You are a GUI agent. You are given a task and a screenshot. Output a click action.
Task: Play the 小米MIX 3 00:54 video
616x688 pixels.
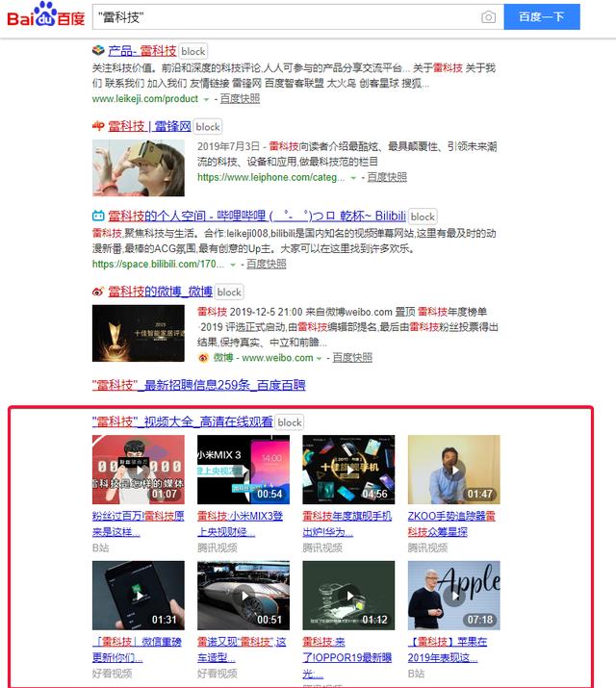[x=244, y=470]
